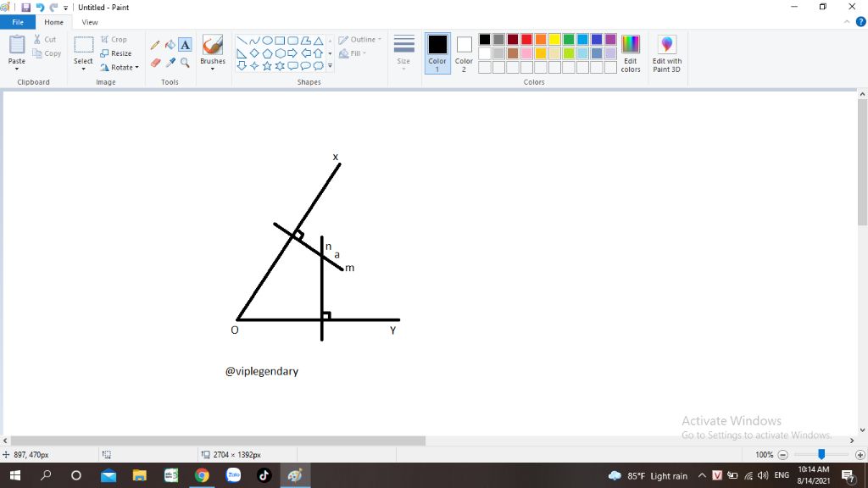868x488 pixels.
Task: Switch to the Home tab
Action: (53, 22)
